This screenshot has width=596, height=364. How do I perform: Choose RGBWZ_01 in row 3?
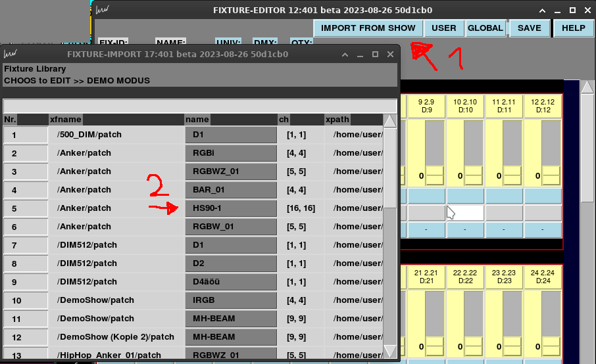(230, 171)
